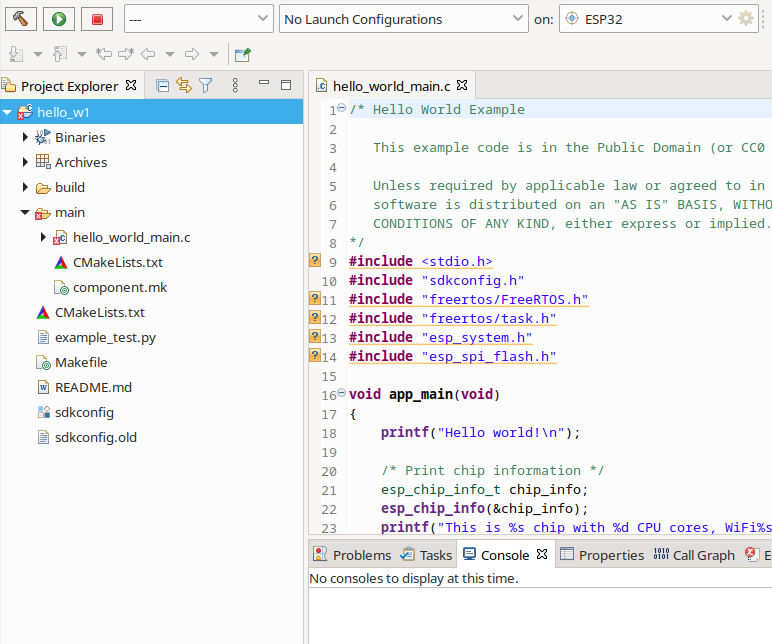Viewport: 772px width, 644px height.
Task: Switch to the Call Graph tab
Action: (694, 555)
